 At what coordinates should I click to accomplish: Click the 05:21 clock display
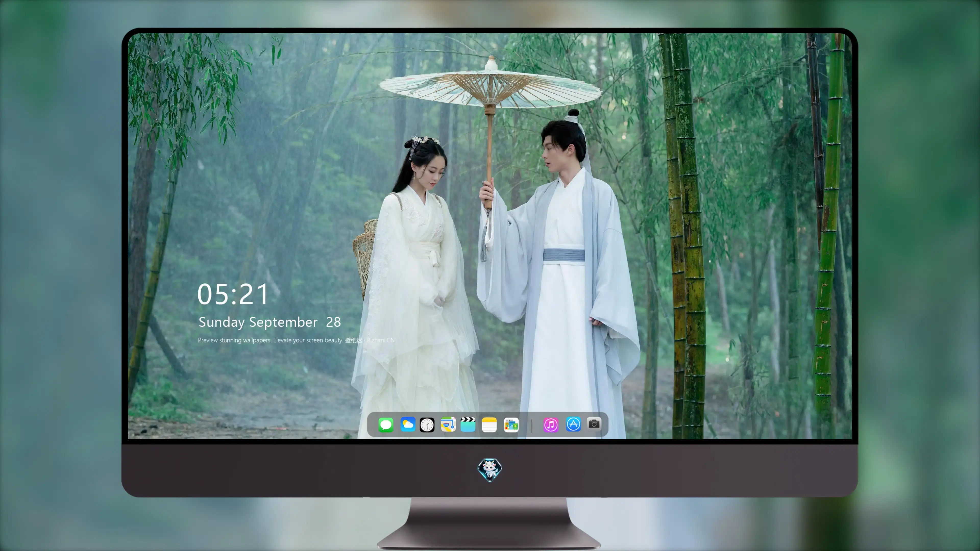233,294
